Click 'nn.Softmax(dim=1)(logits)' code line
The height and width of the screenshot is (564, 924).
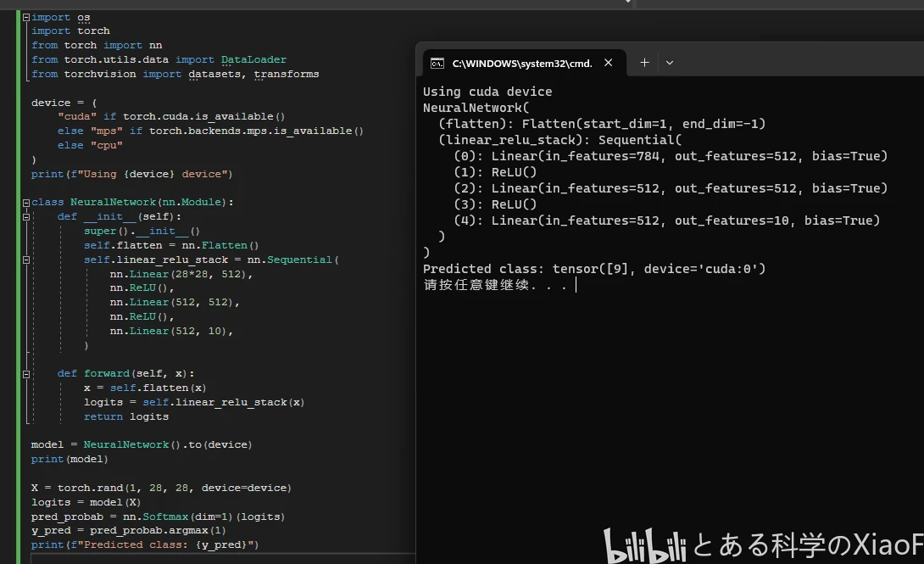(x=204, y=517)
